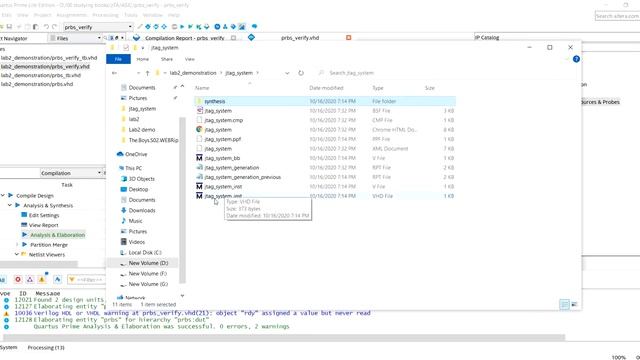Refresh the Explorer folder view
This screenshot has height=360, width=640.
click(x=301, y=73)
